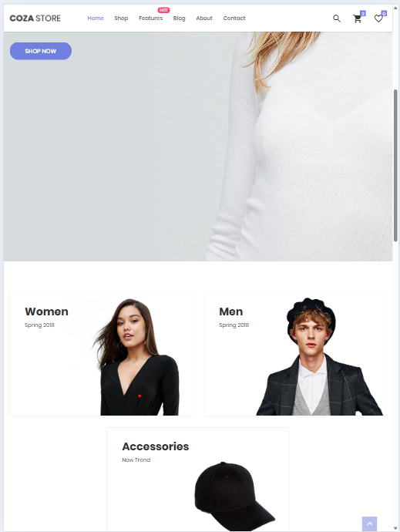Viewport: 400px width, 532px height.
Task: Click the vertical scrollbar thumb
Action: (x=395, y=166)
